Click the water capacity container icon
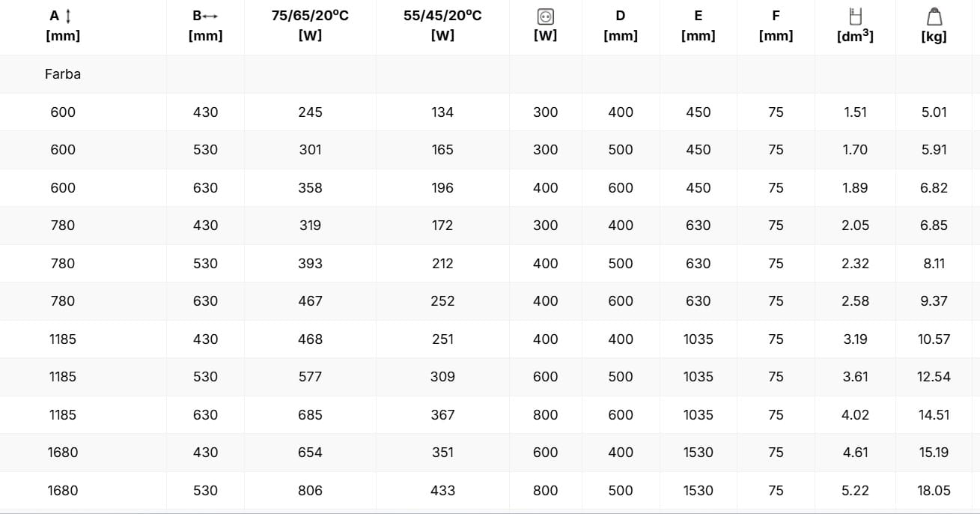The height and width of the screenshot is (514, 980). [855, 16]
